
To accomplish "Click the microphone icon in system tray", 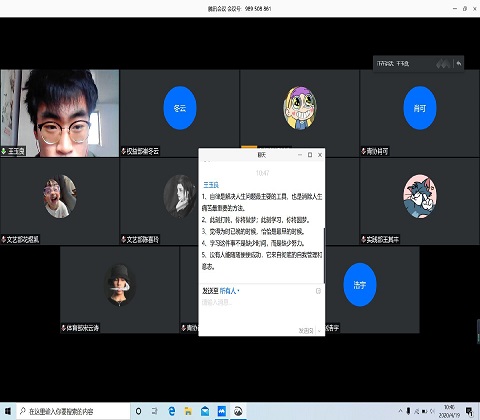I will (409, 411).
